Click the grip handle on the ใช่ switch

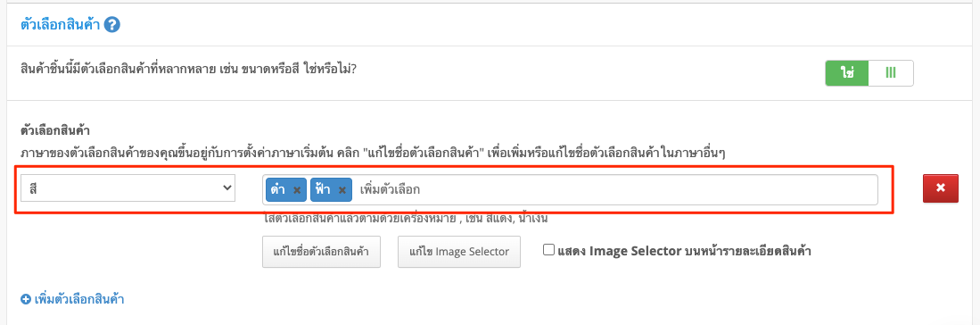[891, 72]
